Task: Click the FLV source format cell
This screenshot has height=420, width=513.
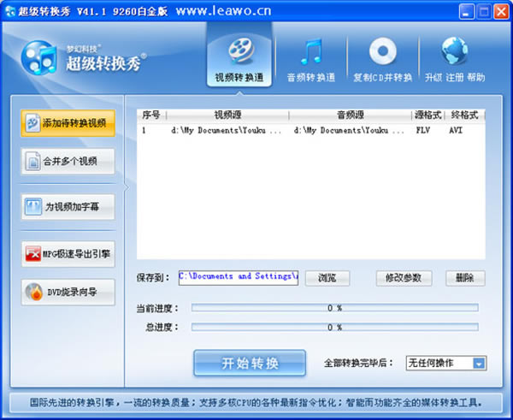Action: coord(422,131)
